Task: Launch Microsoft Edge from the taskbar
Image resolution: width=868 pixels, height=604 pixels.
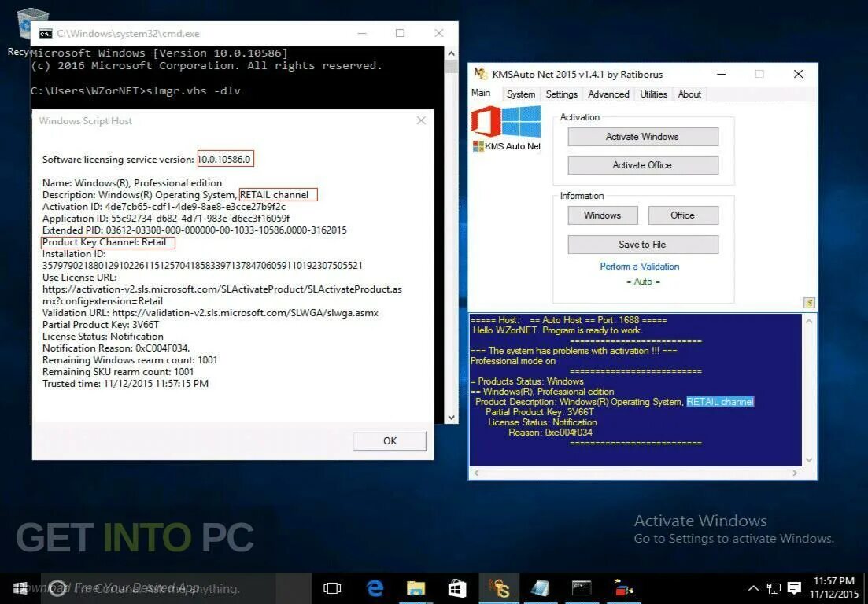Action: coord(375,588)
